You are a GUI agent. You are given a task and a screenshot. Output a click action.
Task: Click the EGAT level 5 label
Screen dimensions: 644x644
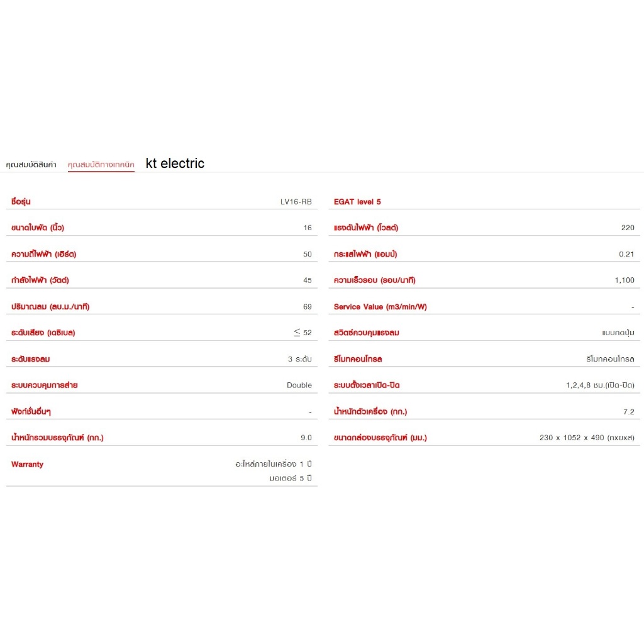click(357, 202)
